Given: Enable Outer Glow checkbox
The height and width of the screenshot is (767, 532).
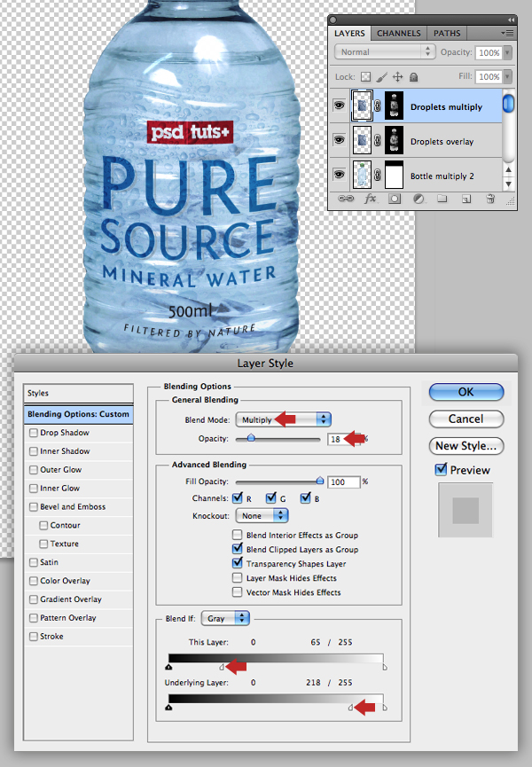Looking at the screenshot, I should (x=34, y=470).
